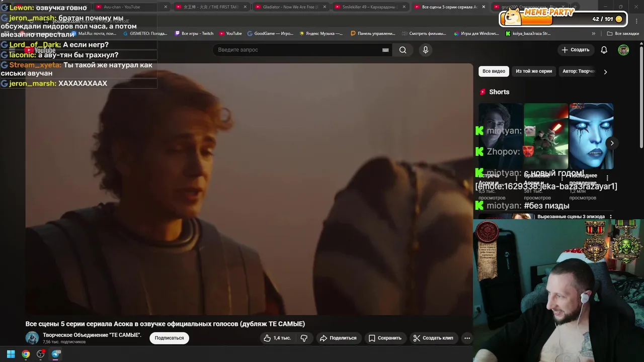Click the Подписаться subscribe button
Screen dimensions: 644x362
pos(169,338)
